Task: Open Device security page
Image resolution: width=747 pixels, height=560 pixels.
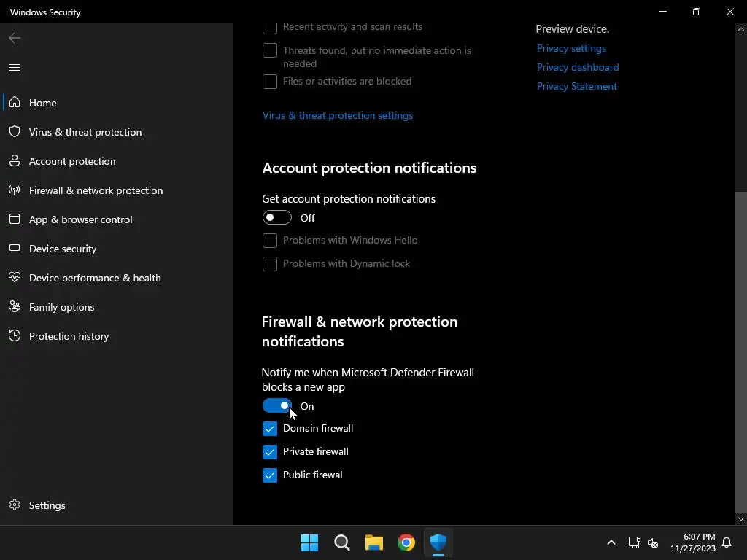Action: tap(117, 249)
